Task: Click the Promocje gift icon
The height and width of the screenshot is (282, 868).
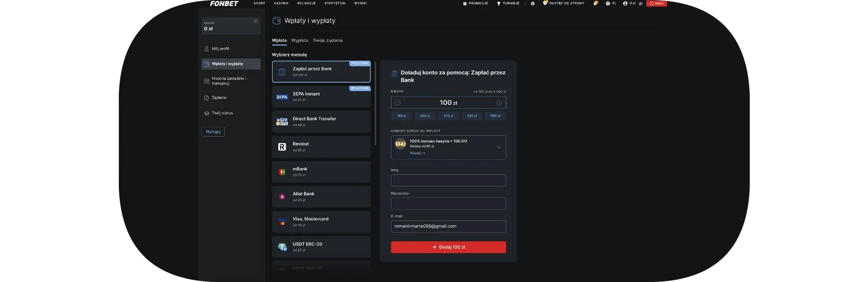Action: click(465, 3)
